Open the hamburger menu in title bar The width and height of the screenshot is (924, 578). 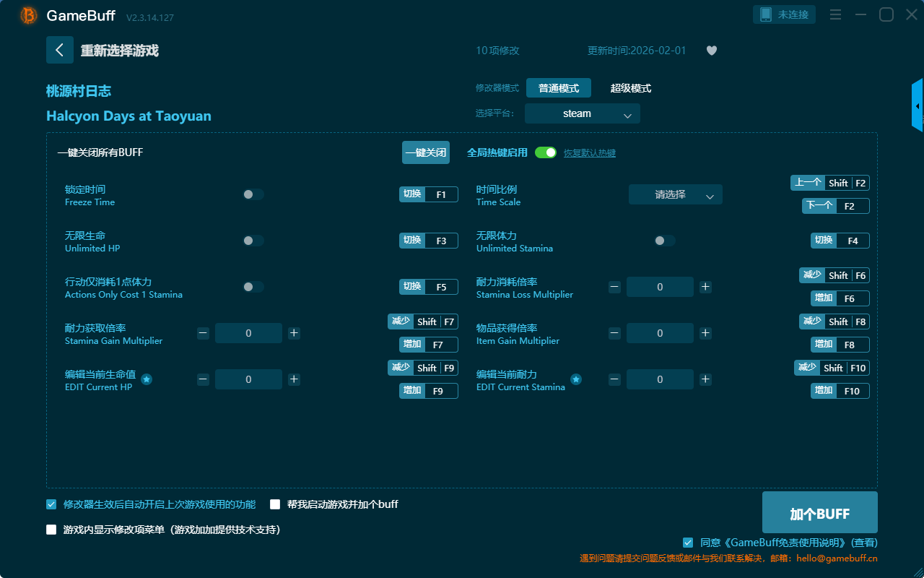pos(835,14)
